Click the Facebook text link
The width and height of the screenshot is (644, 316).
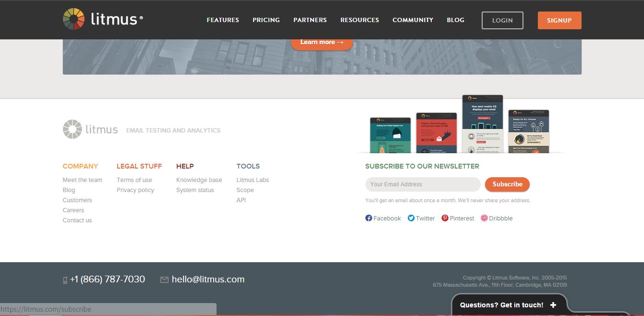[387, 219]
